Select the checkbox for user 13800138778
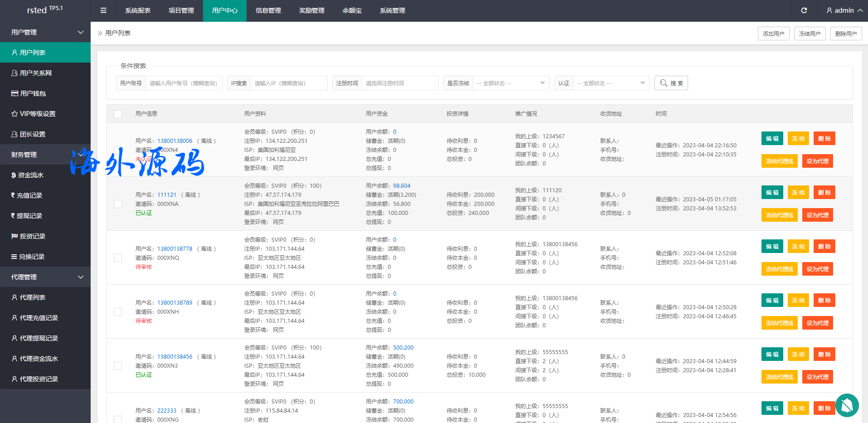Screen dimensions: 868x423 [x=118, y=258]
